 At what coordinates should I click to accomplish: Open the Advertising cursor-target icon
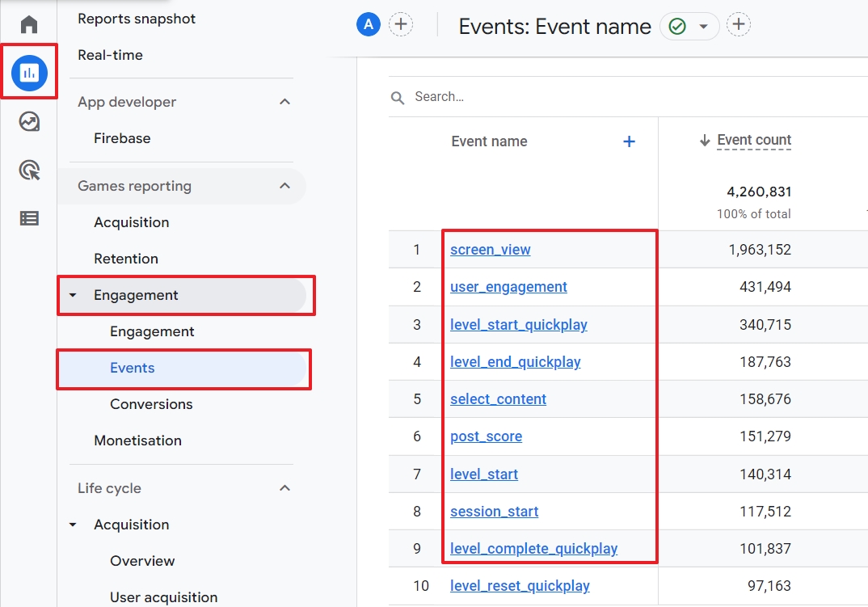pos(29,171)
